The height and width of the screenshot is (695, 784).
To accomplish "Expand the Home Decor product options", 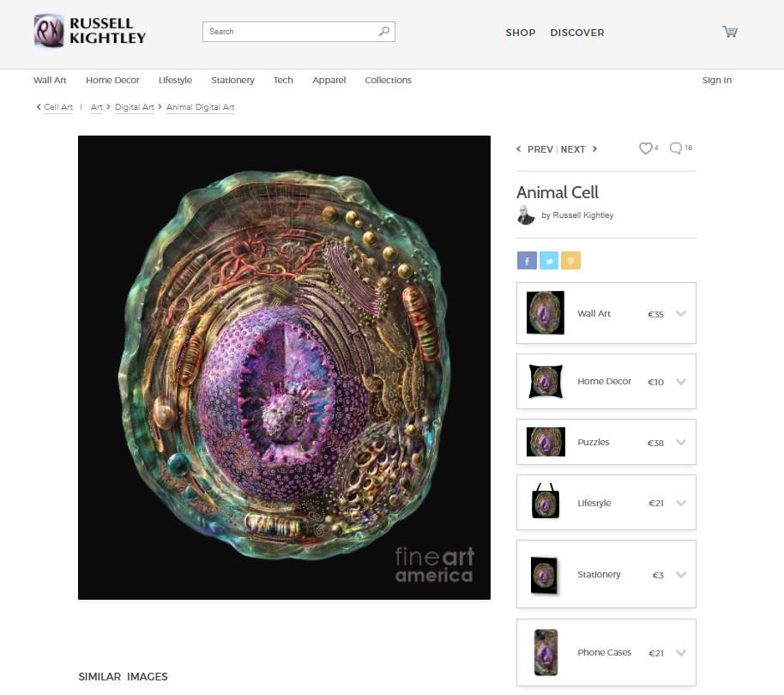I will (681, 382).
